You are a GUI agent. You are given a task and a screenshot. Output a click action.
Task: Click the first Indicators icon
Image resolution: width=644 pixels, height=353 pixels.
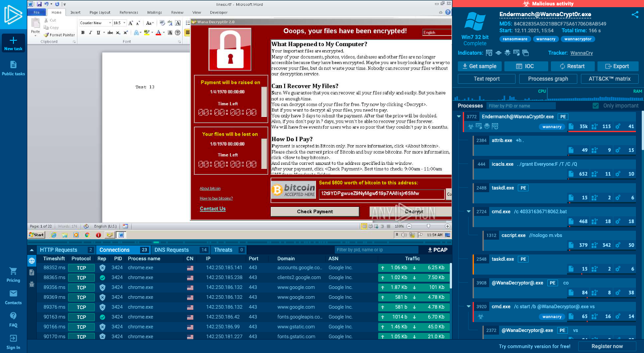[489, 53]
